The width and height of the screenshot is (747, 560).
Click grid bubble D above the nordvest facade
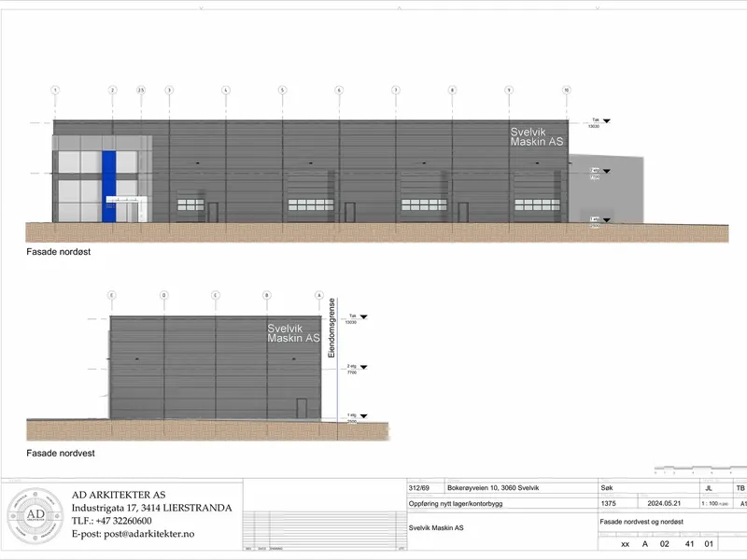click(x=164, y=295)
